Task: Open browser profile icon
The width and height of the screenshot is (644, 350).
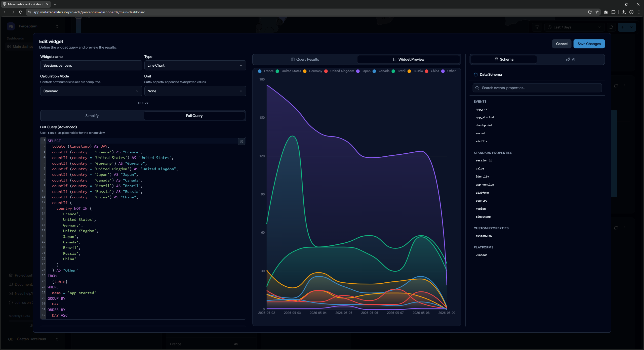Action: tap(631, 12)
